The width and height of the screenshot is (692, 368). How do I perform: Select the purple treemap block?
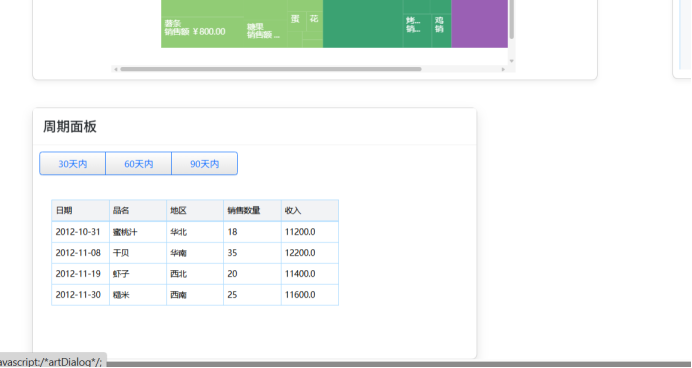tap(480, 24)
